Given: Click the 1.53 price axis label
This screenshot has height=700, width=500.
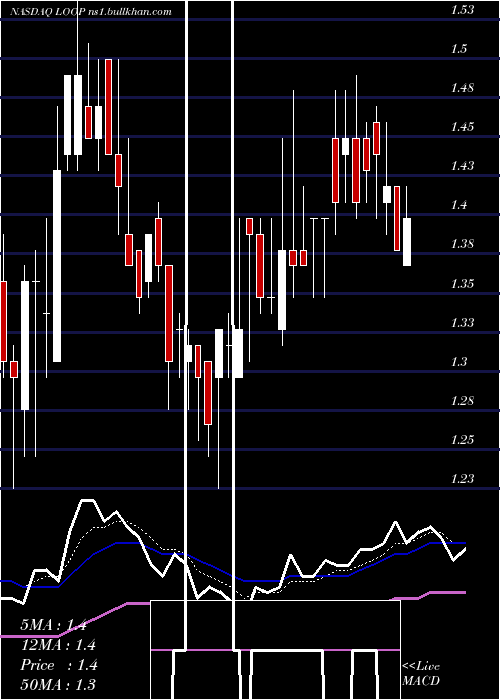Looking at the screenshot, I should (462, 9).
